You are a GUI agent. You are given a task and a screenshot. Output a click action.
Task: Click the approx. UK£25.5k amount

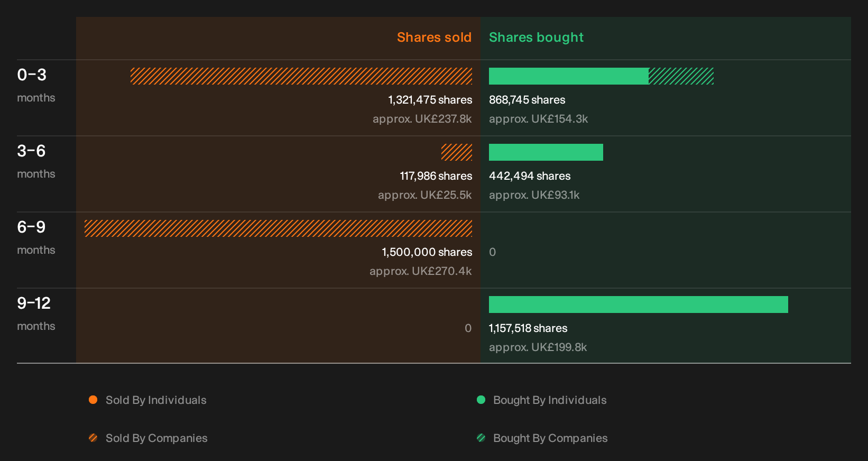click(x=425, y=195)
